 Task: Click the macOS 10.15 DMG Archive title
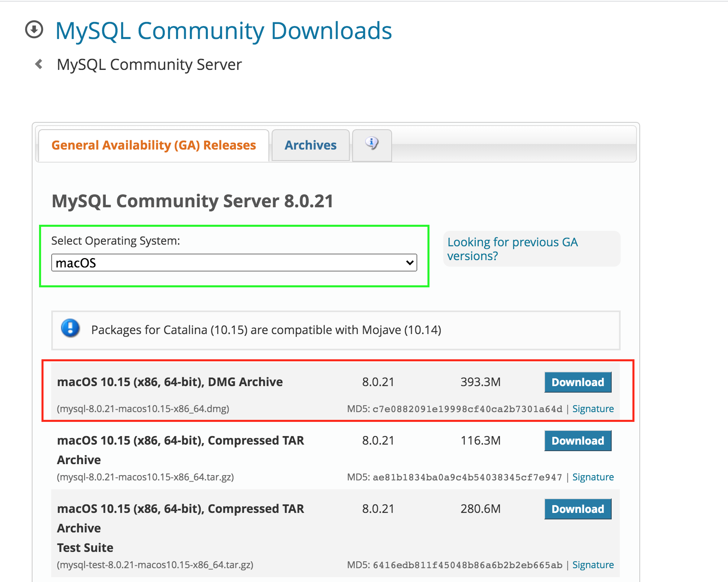point(170,382)
